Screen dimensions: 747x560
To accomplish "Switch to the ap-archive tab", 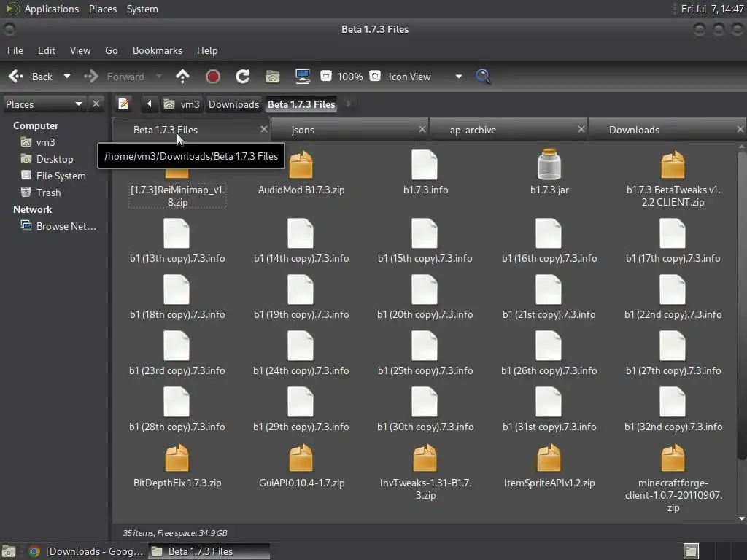I will coord(508,130).
